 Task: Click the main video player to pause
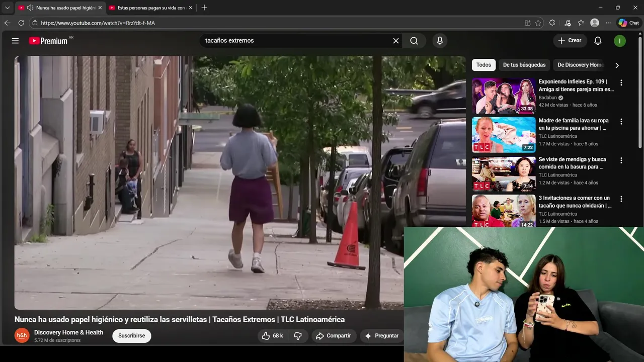[x=240, y=183]
